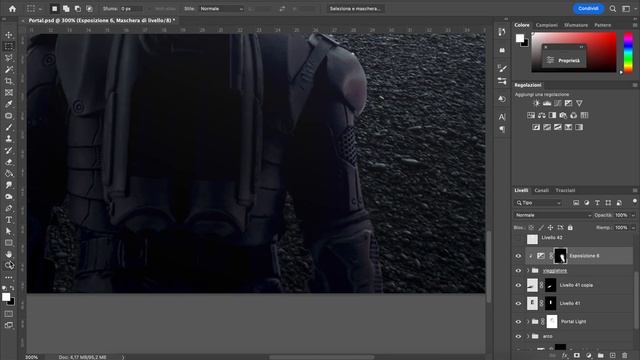Select the Brush tool
The width and height of the screenshot is (640, 360).
[9, 127]
